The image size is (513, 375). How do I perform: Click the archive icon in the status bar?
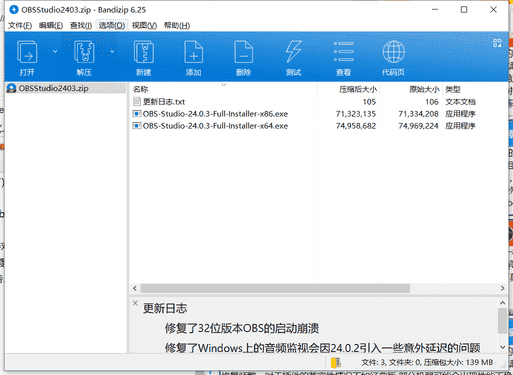pos(336,362)
